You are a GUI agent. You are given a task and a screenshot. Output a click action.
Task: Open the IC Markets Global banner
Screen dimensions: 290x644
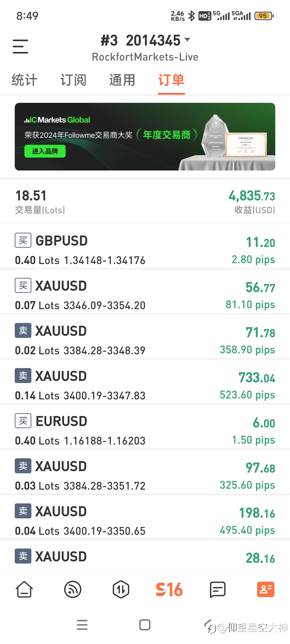click(145, 137)
